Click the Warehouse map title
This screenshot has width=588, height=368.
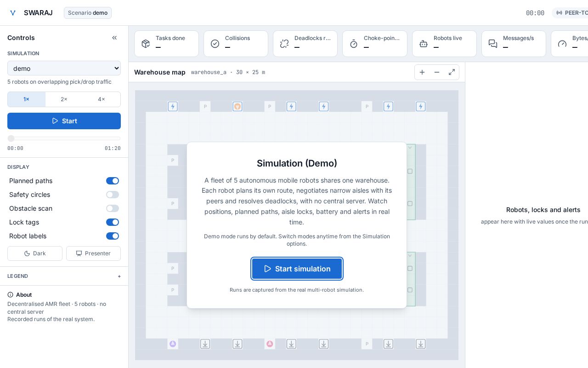160,72
